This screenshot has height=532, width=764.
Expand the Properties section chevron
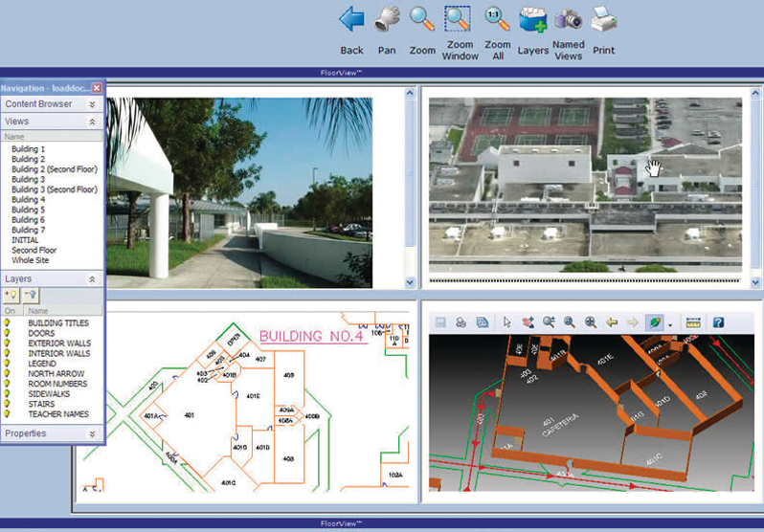coord(92,433)
